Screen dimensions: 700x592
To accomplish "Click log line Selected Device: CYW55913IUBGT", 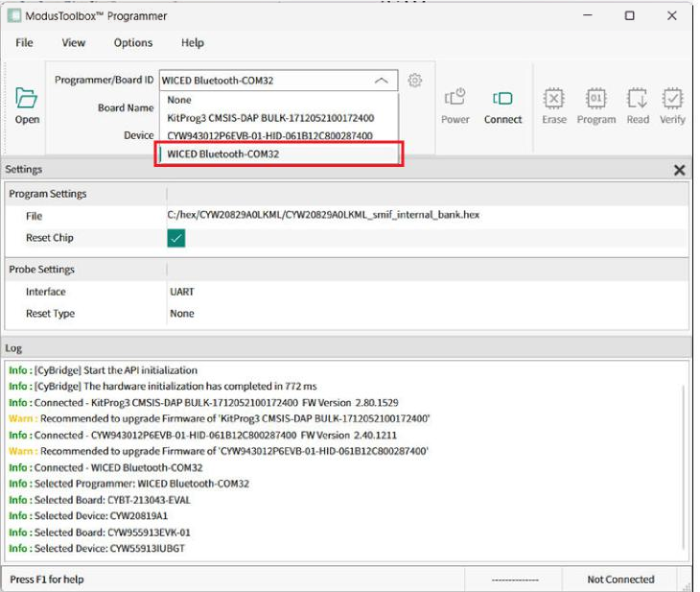I will click(97, 549).
